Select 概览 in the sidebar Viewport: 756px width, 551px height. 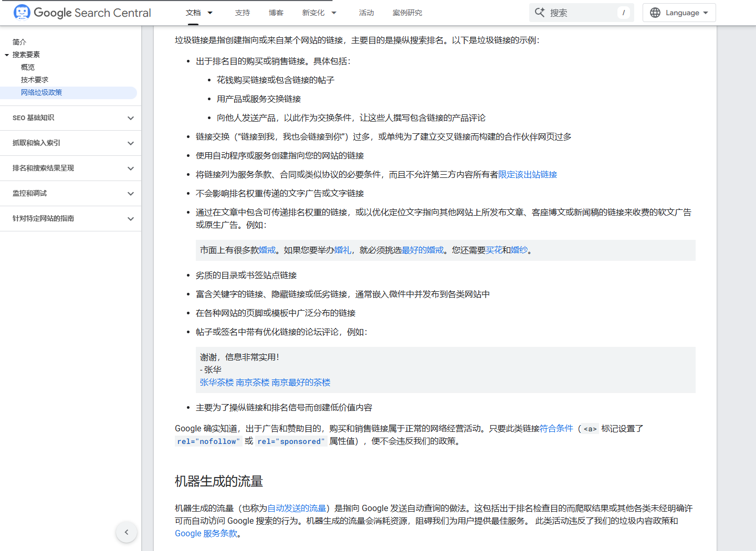click(x=28, y=67)
